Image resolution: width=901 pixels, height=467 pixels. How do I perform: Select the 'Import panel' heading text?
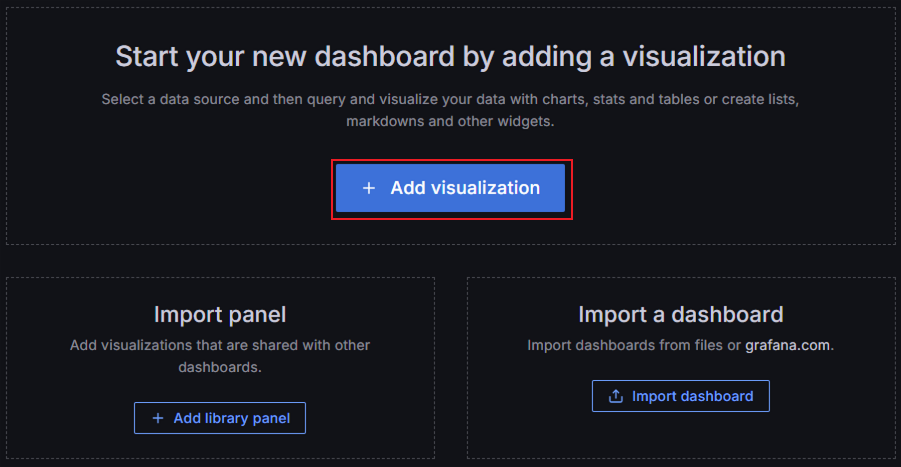point(220,315)
